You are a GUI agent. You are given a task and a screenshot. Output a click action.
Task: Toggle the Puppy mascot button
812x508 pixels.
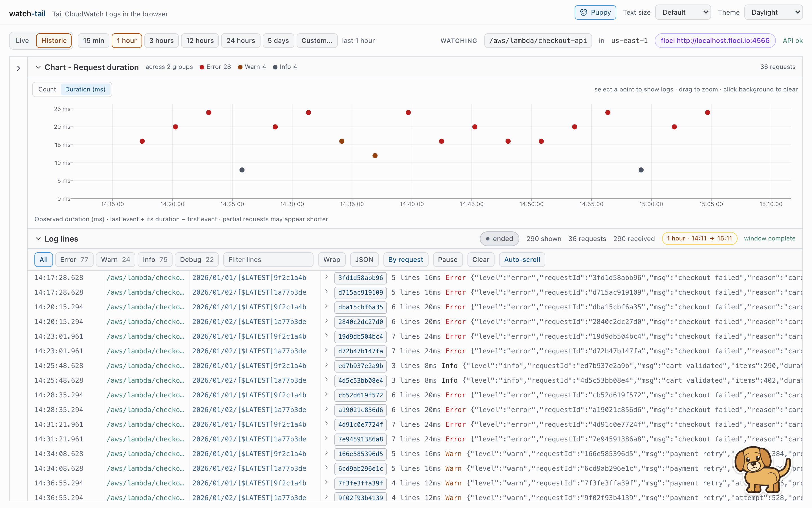[595, 12]
